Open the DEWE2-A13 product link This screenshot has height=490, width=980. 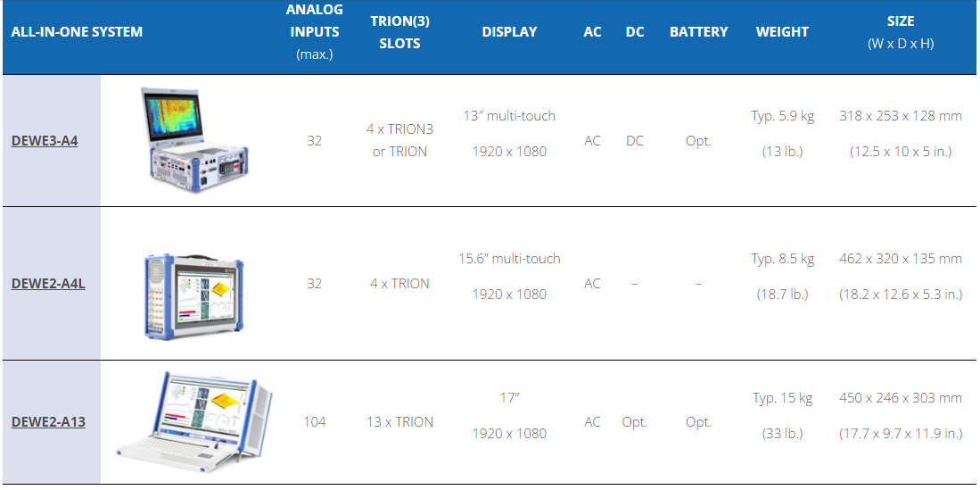pos(48,422)
